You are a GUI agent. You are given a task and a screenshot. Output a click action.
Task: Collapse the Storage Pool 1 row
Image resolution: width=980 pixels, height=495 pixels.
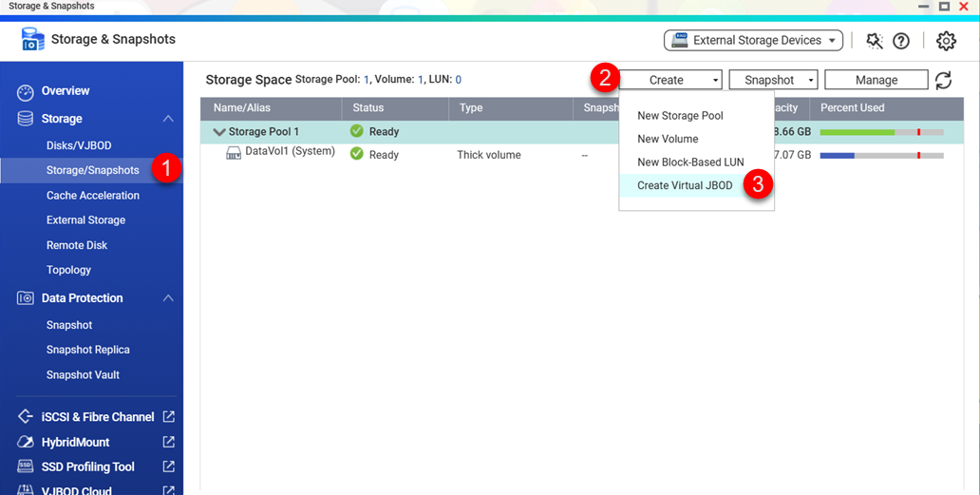tap(219, 132)
